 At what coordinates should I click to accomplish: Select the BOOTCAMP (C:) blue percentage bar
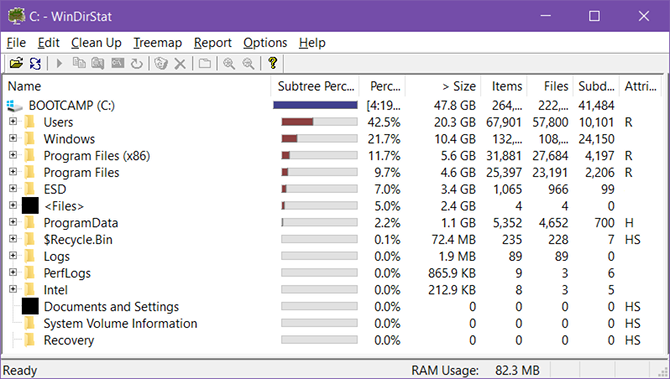pos(315,105)
